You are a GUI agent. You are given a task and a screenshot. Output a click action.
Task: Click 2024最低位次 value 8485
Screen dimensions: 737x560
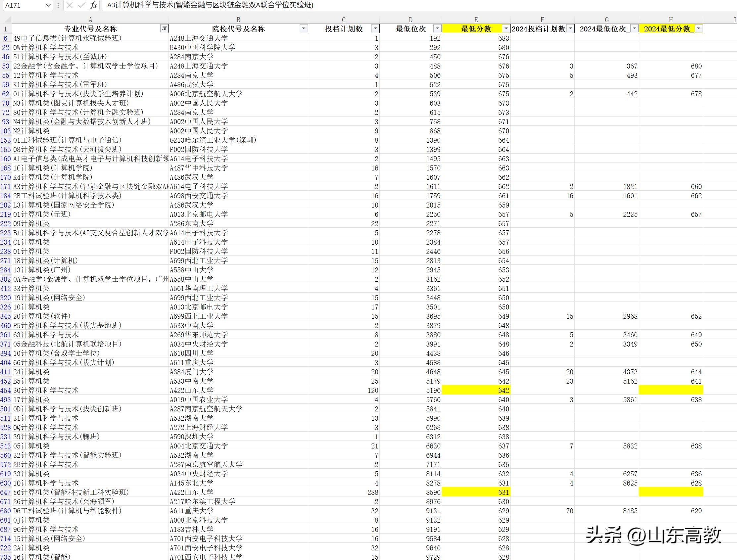tap(607, 511)
